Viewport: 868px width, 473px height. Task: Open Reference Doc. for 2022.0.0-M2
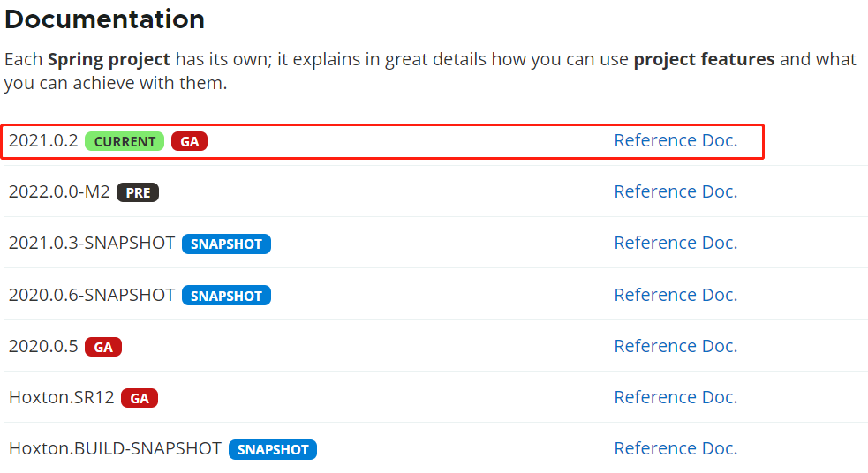676,191
